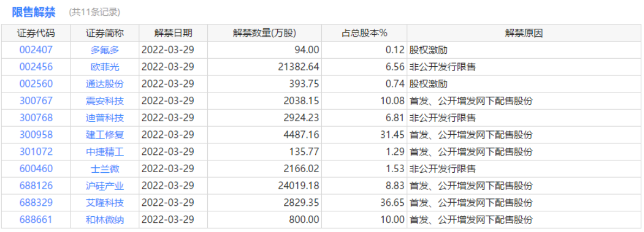Click the 占总股本% column header

(x=364, y=33)
